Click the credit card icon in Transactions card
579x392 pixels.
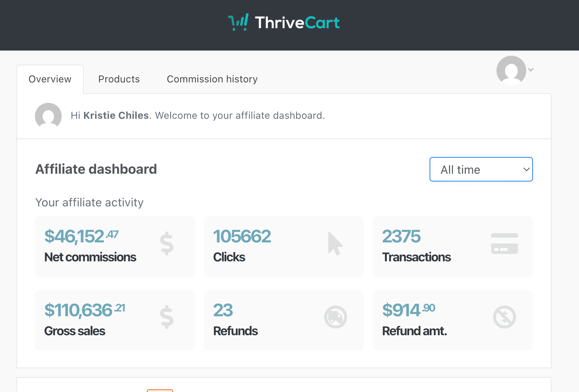pos(504,244)
